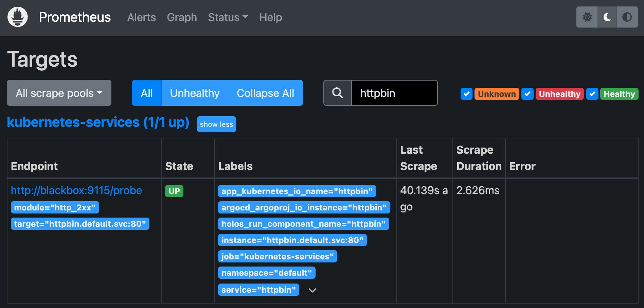Uncheck the Unhealthy state checkbox
The width and height of the screenshot is (644, 308).
point(527,94)
